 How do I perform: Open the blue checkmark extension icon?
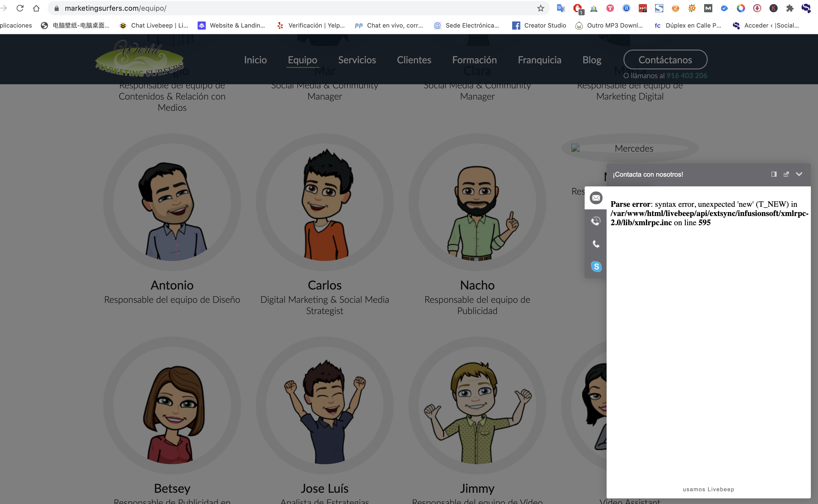point(724,8)
